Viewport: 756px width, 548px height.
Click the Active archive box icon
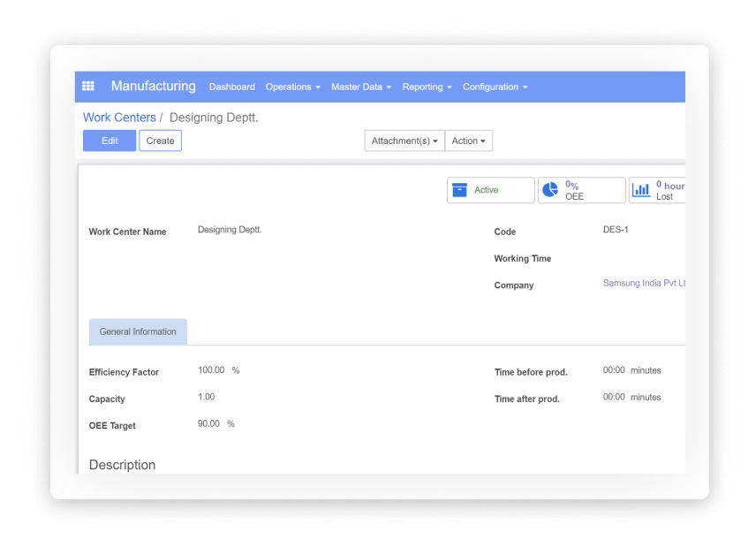click(x=459, y=190)
